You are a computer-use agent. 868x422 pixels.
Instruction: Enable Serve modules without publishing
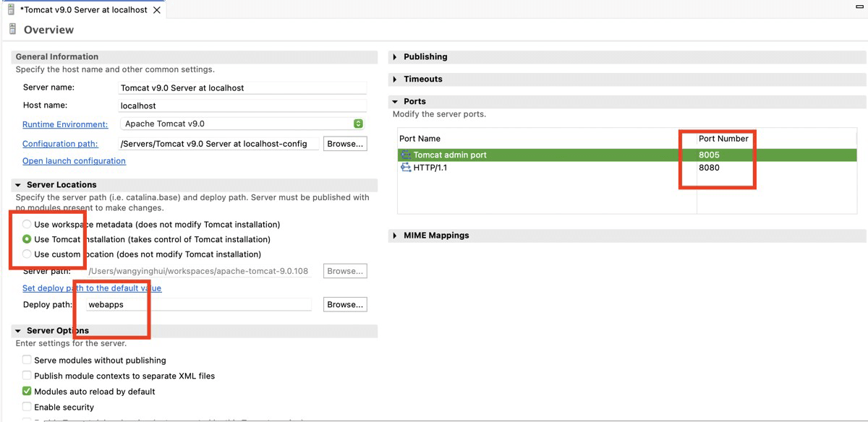[x=27, y=360]
